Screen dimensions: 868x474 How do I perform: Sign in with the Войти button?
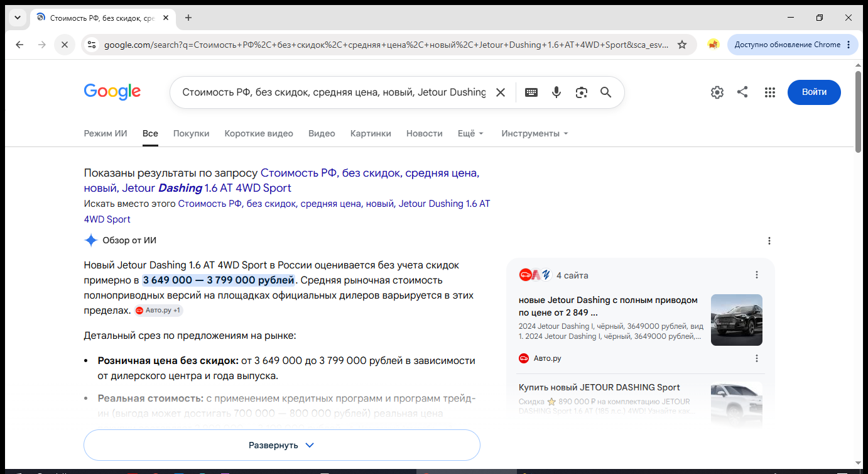pos(814,92)
